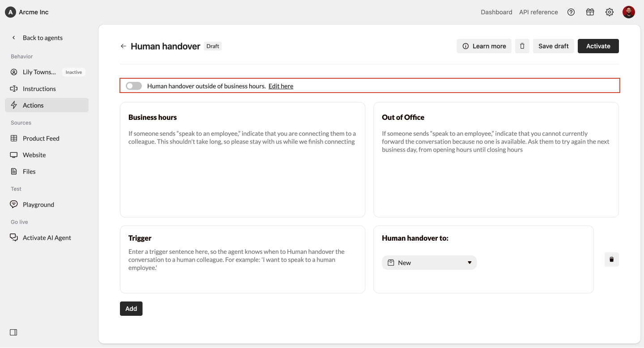Click the Add button

[131, 309]
